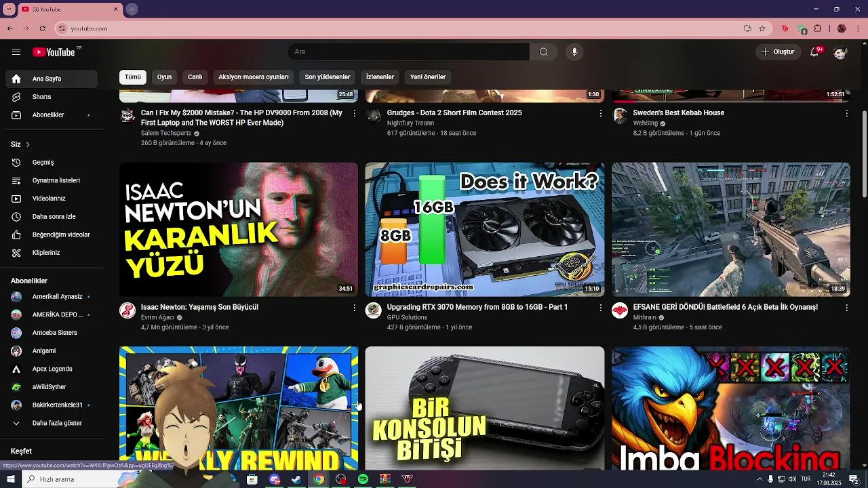Viewport: 868px width, 488px height.
Task: Click the search magnifier button
Action: coord(544,52)
